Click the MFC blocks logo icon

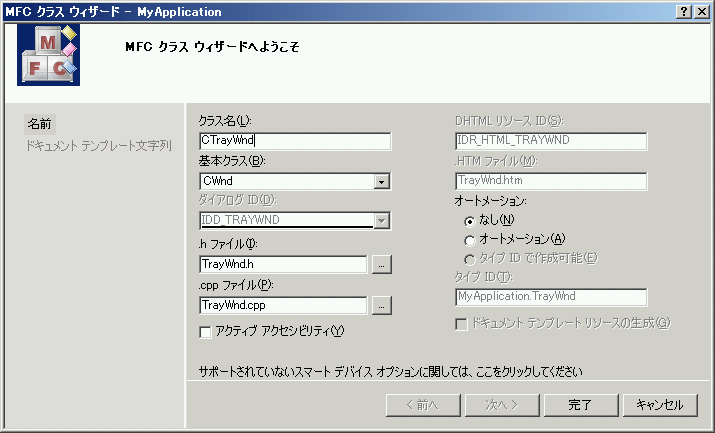click(x=48, y=55)
